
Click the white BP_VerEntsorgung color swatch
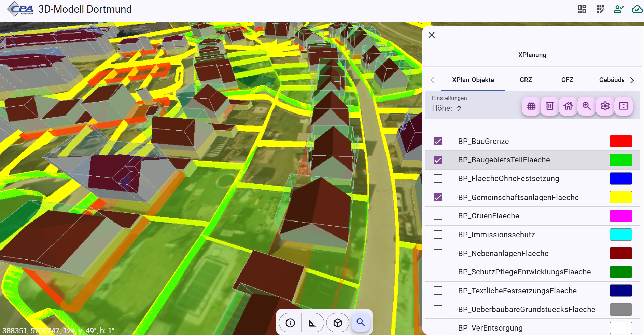tap(621, 328)
